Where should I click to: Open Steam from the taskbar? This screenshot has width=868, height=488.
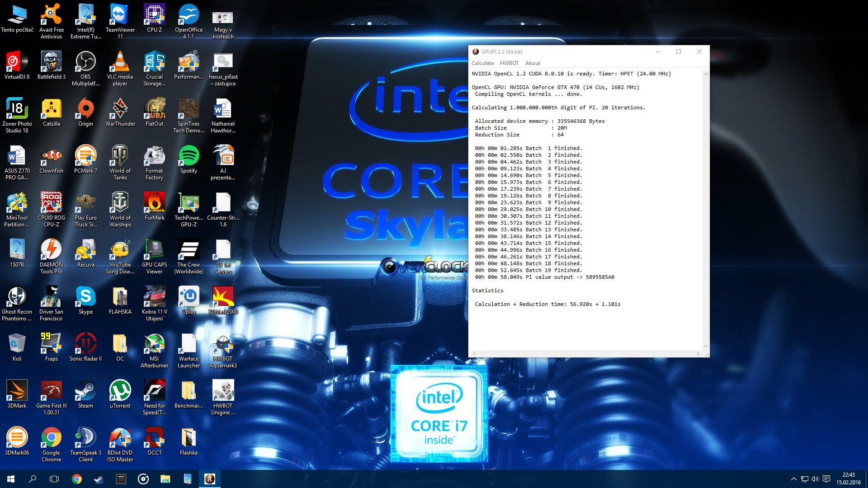click(x=99, y=479)
